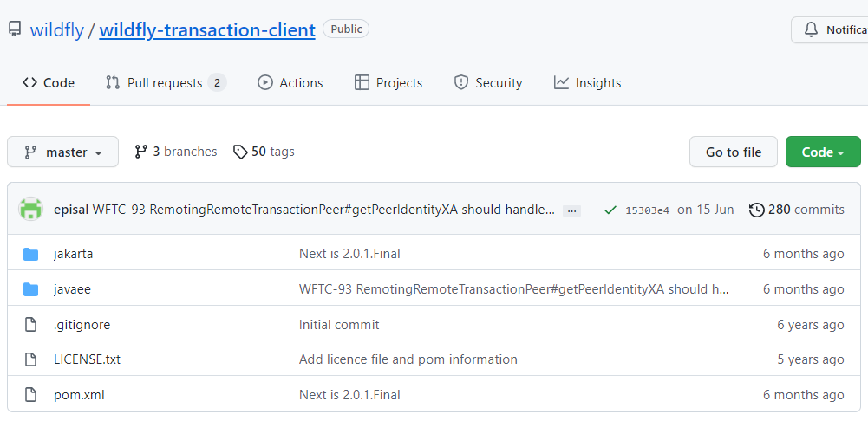868x421 pixels.
Task: Open the jakarta folder
Action: coord(73,254)
